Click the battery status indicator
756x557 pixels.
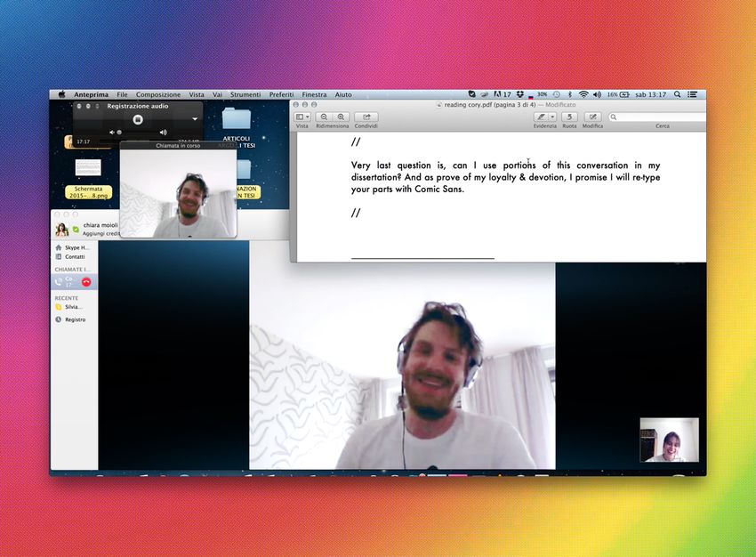(x=619, y=94)
